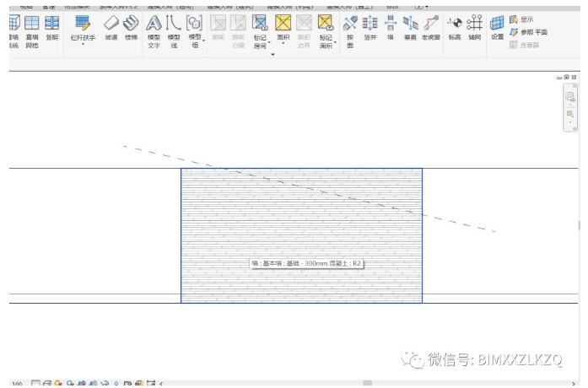
Task: Select the 栏杆扶手 (Railing) tool
Action: click(x=83, y=28)
